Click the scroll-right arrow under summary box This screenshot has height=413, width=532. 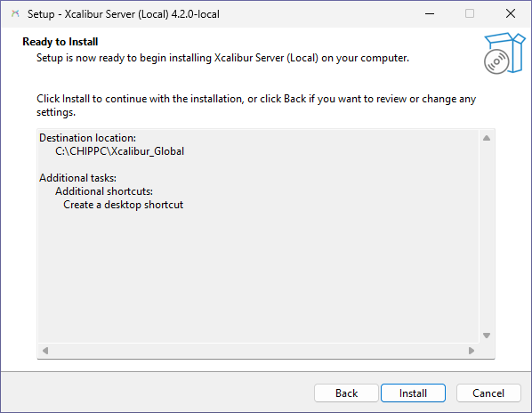click(472, 350)
